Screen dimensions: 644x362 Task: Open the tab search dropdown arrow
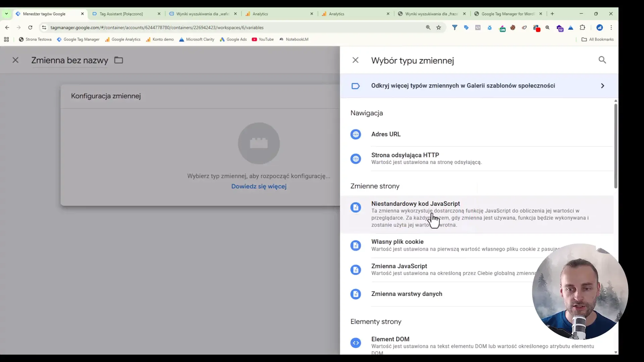(6, 14)
